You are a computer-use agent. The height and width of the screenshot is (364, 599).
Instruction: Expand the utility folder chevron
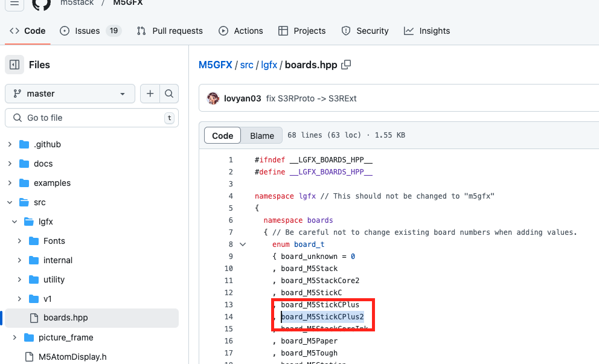[x=19, y=279]
